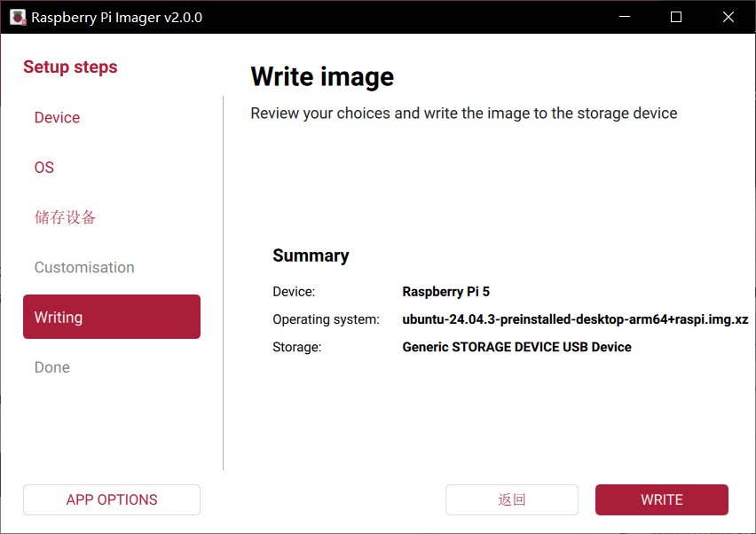
Task: Switch to the 储存设备 storage step
Action: click(65, 217)
